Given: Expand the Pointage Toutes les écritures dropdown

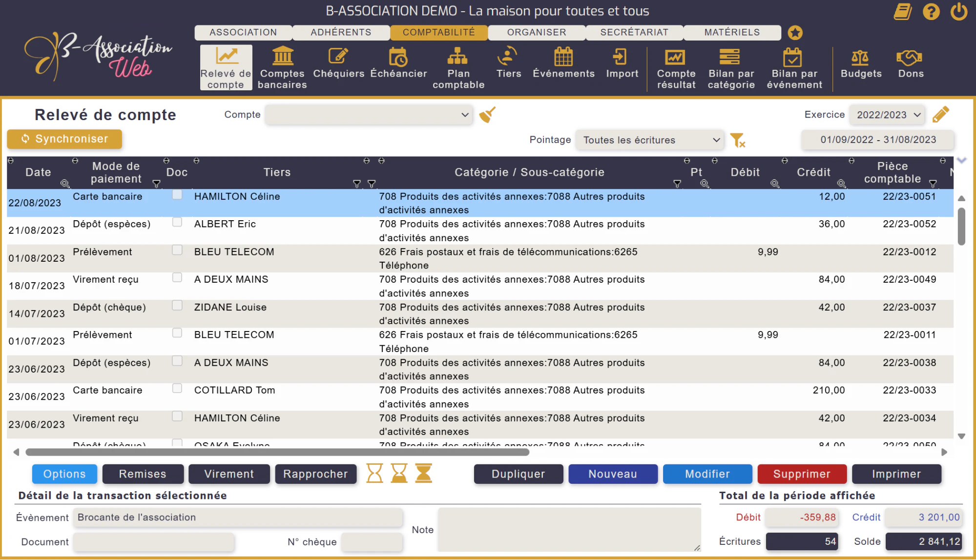Looking at the screenshot, I should pyautogui.click(x=649, y=140).
